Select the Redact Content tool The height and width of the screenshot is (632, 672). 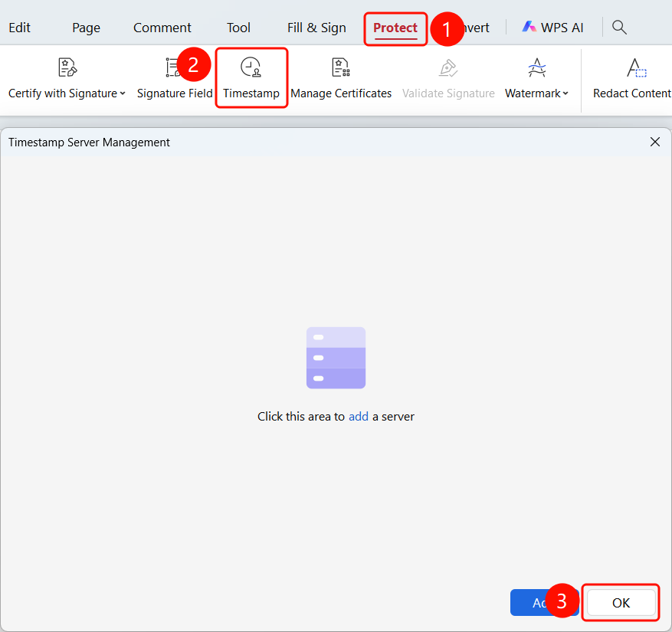[631, 78]
